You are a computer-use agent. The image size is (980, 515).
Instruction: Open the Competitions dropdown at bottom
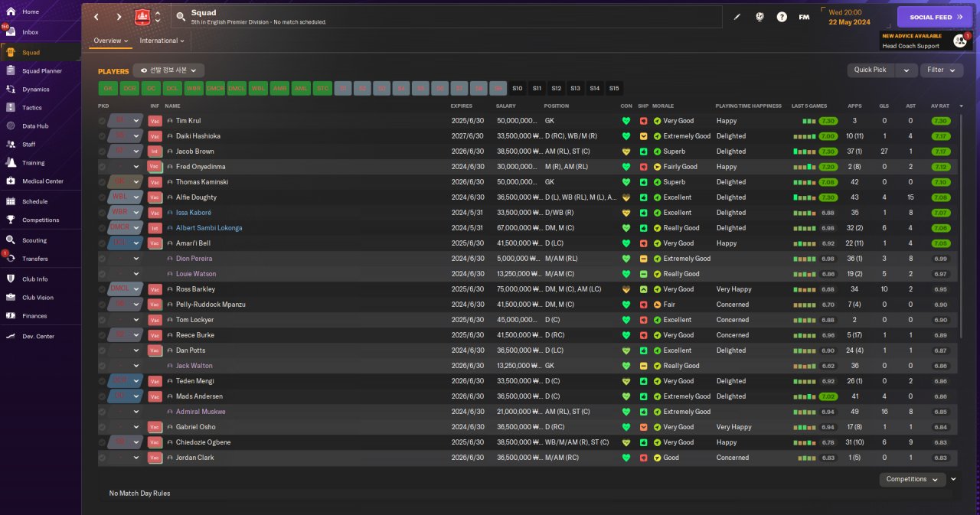point(912,480)
